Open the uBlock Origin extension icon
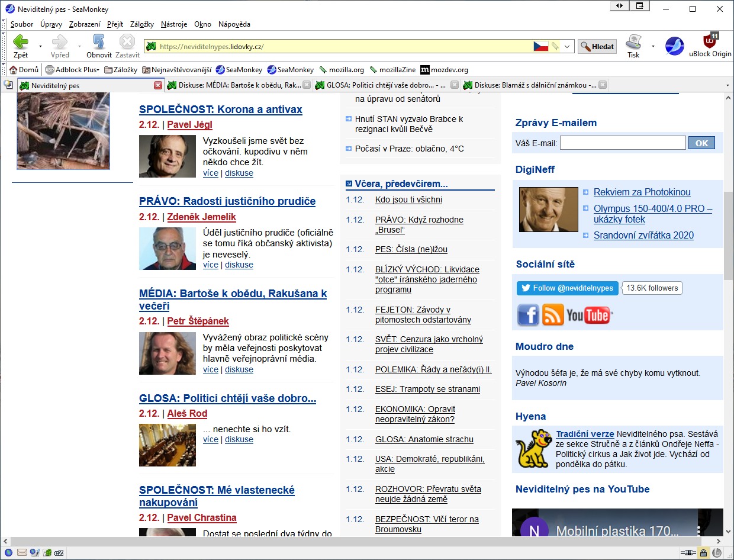 (x=710, y=45)
